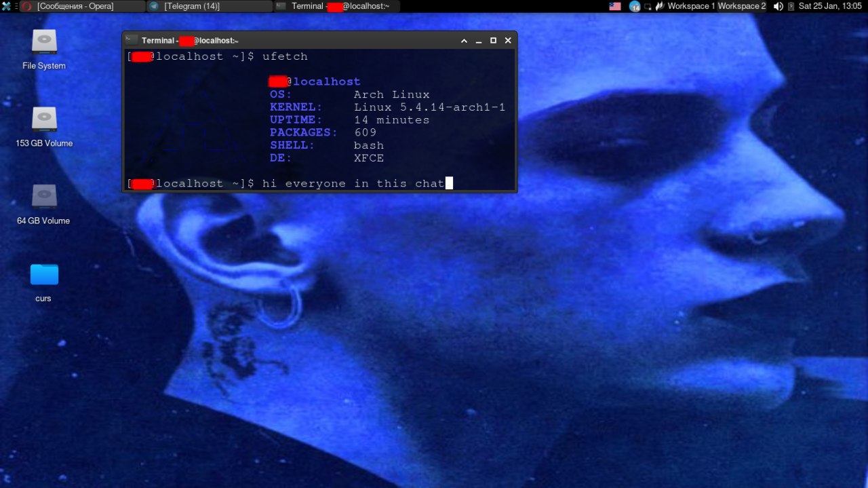Switch to Workspace 1
The height and width of the screenshot is (488, 868).
tap(691, 6)
